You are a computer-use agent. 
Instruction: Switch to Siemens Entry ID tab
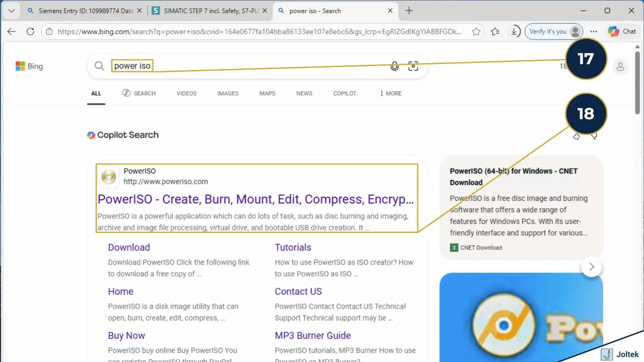click(80, 11)
